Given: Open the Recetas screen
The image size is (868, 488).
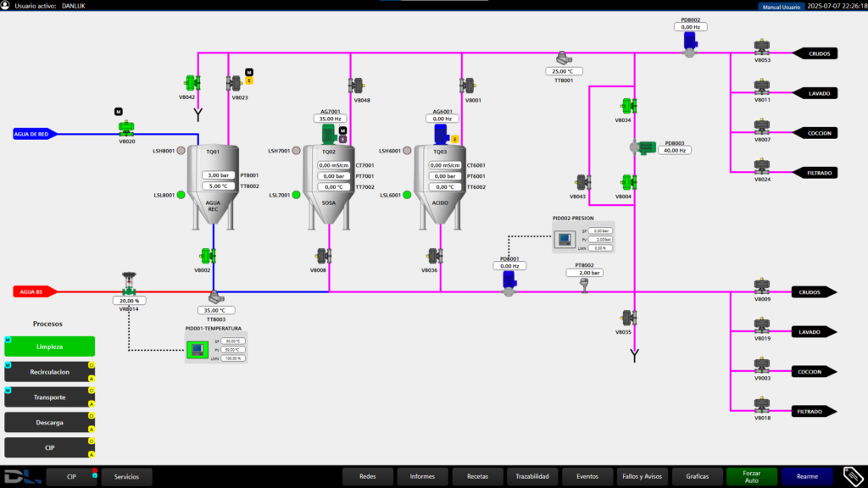Looking at the screenshot, I should 477,476.
